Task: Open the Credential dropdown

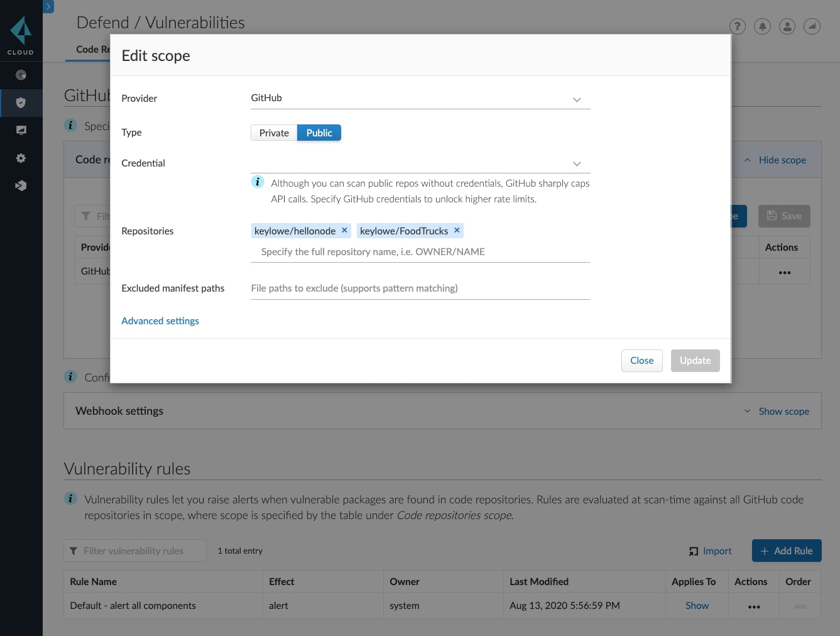Action: click(x=420, y=163)
